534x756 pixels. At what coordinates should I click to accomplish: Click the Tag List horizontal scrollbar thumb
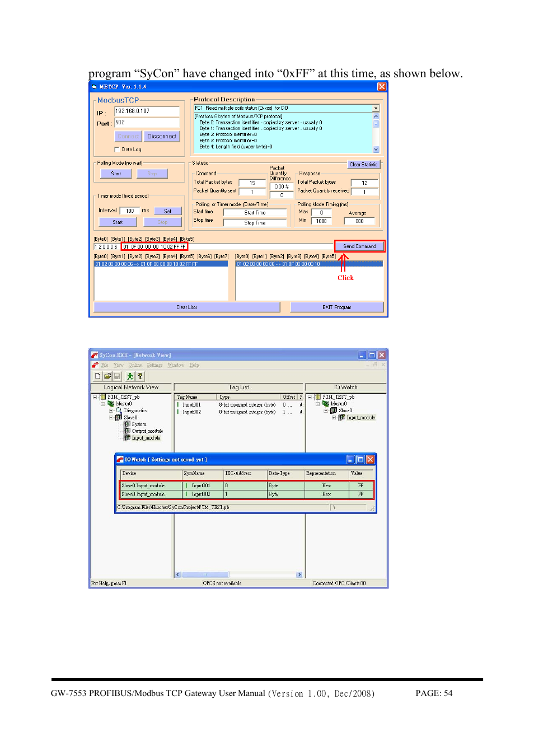[205, 575]
